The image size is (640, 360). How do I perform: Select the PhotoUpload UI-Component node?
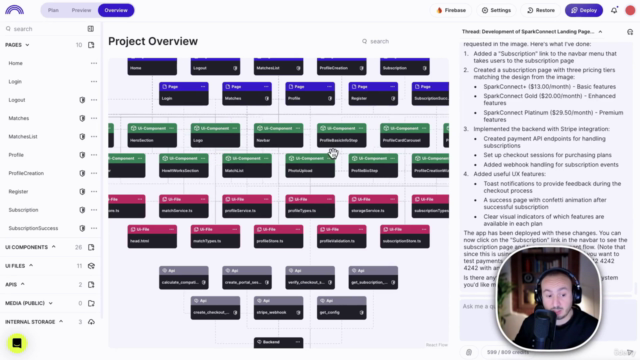tap(310, 166)
